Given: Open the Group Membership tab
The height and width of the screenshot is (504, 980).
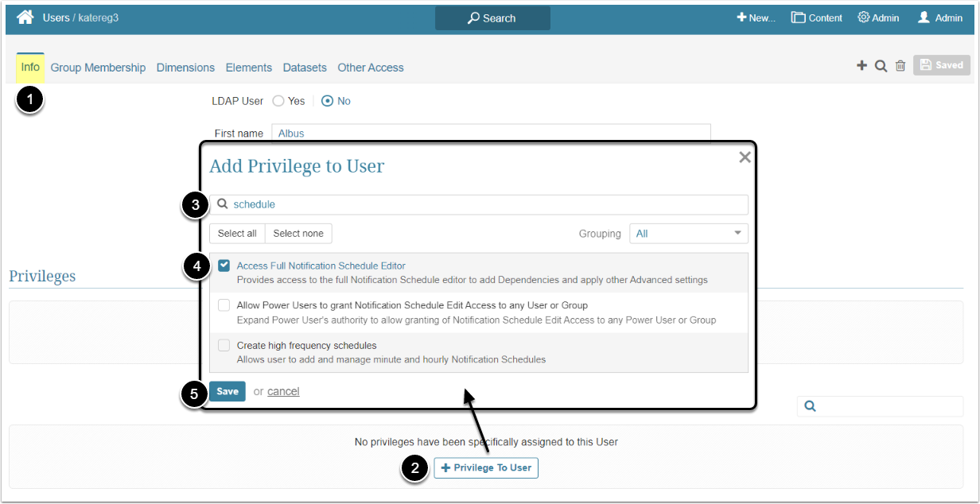Looking at the screenshot, I should [x=98, y=68].
